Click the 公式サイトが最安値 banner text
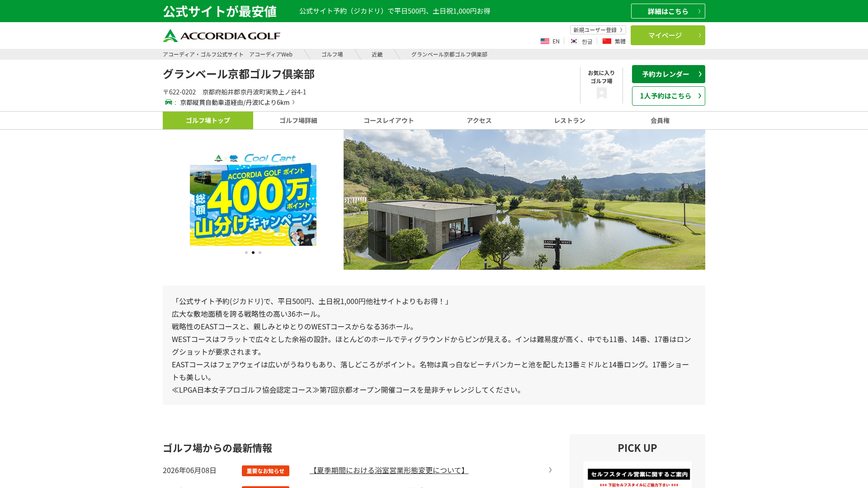 pos(220,11)
